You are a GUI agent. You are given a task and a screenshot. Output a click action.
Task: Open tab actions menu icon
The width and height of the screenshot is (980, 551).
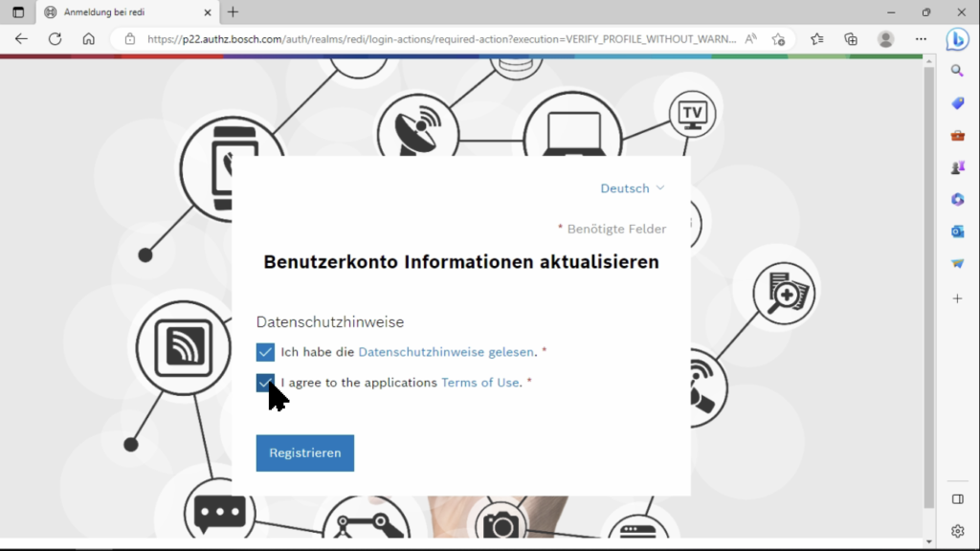pos(18,11)
